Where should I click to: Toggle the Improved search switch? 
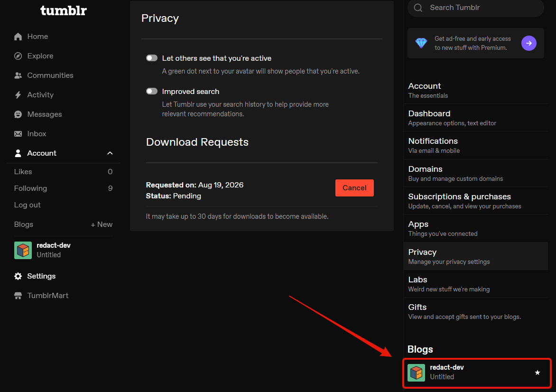pos(152,92)
